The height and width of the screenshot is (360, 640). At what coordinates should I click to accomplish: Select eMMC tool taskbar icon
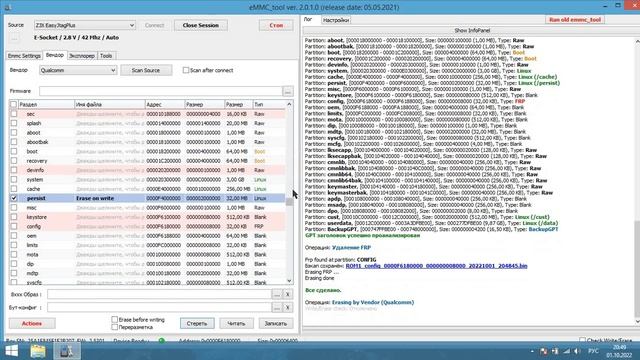point(67,351)
